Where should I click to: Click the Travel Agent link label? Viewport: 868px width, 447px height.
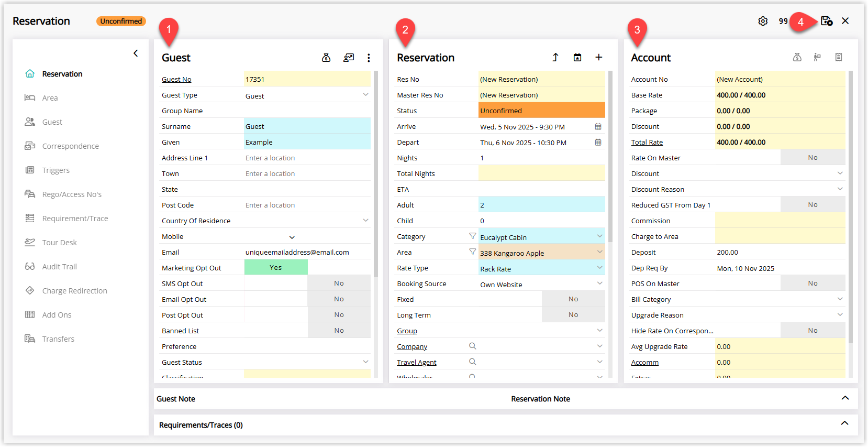click(417, 363)
